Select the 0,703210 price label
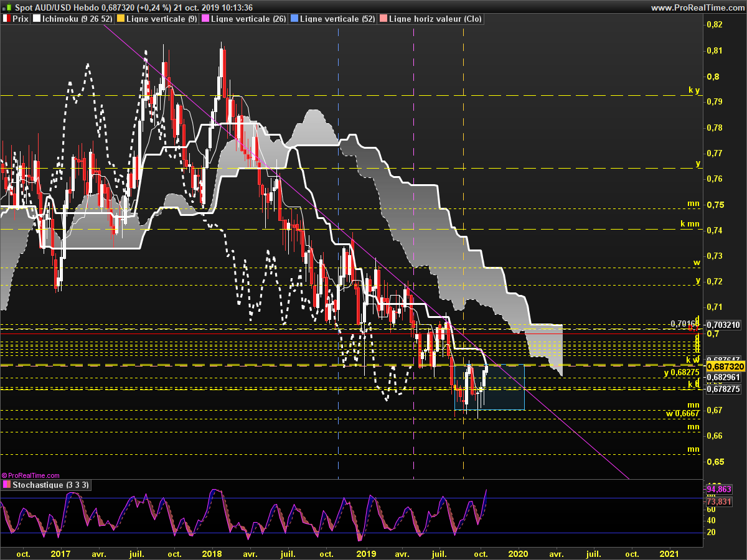 click(x=723, y=324)
